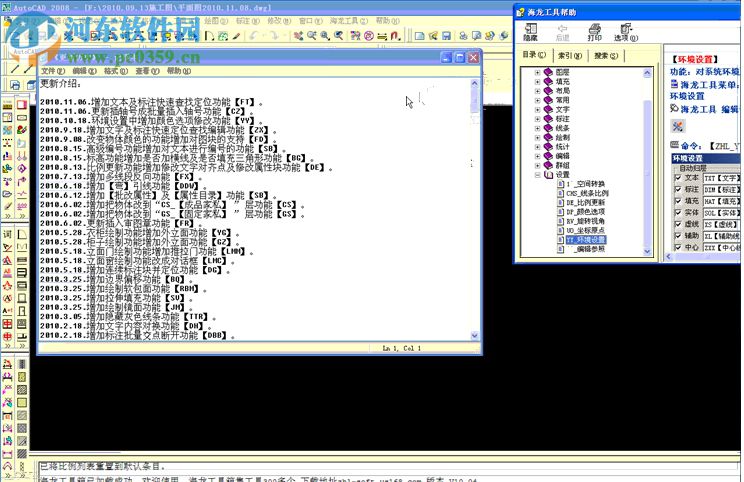Expand the 布局 node in help tree
744x482 pixels.
537,91
